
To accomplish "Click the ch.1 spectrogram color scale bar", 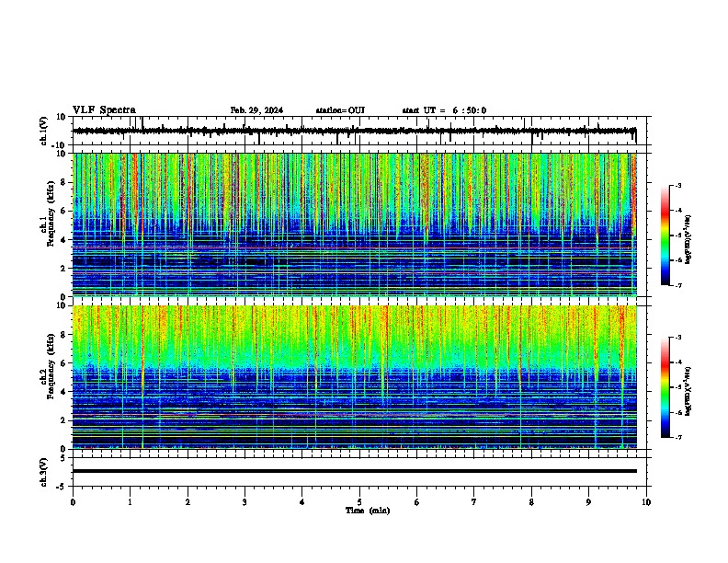I will (x=665, y=236).
